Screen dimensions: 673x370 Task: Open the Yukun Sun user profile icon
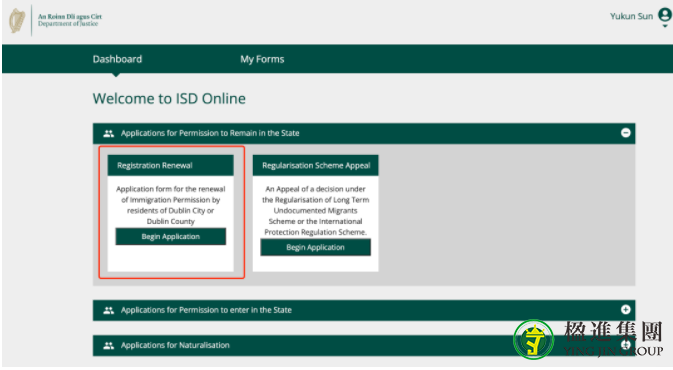pyautogui.click(x=665, y=15)
